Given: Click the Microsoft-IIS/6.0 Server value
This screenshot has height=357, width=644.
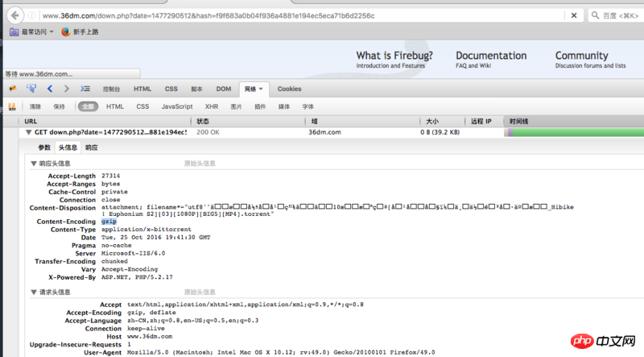Looking at the screenshot, I should point(133,253).
